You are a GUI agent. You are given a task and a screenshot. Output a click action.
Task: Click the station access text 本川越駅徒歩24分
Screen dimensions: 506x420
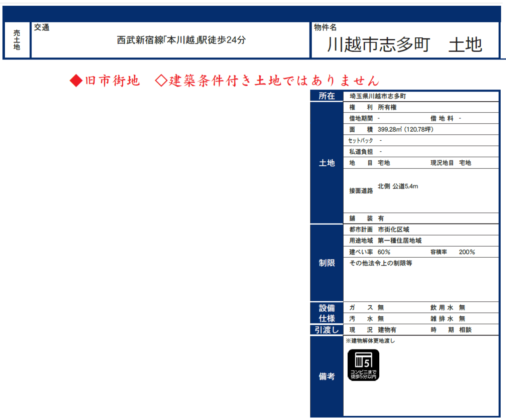(x=181, y=40)
